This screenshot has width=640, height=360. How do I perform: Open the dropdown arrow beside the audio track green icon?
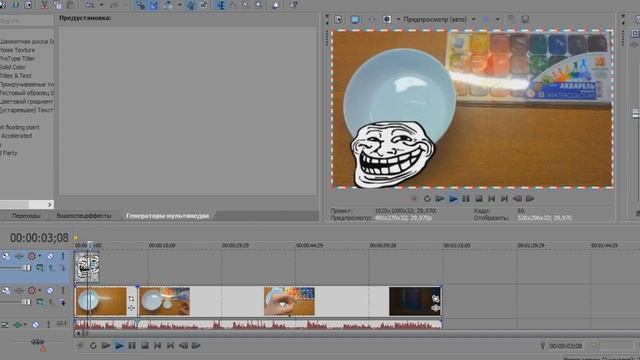(25, 324)
